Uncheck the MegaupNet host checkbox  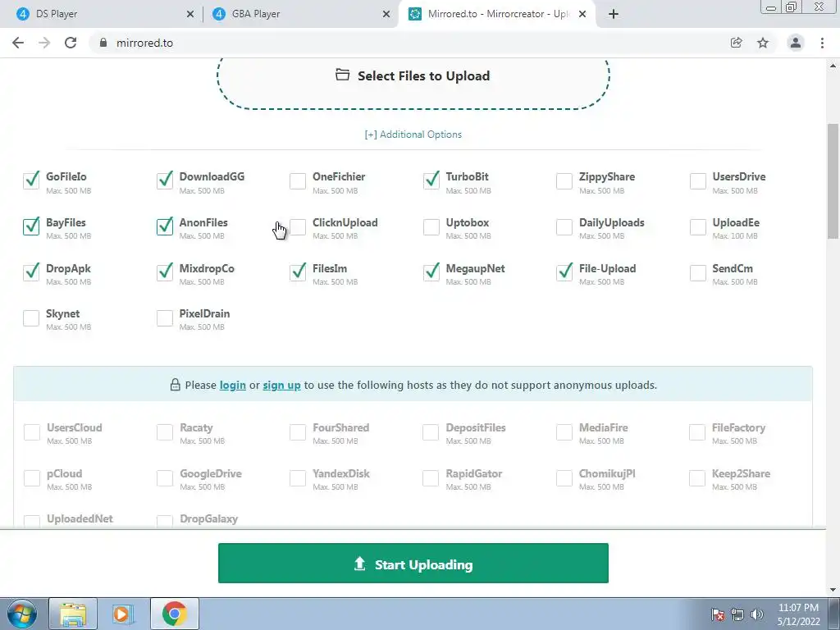pos(431,272)
